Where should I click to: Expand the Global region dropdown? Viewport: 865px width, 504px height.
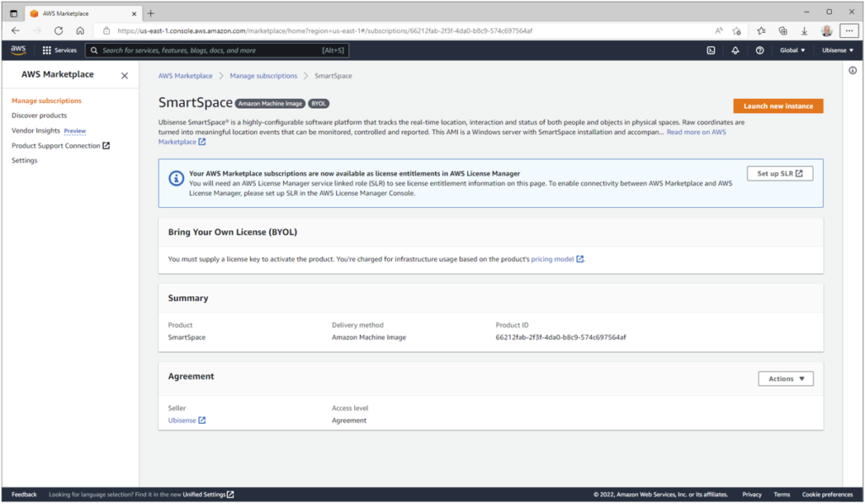coord(792,50)
